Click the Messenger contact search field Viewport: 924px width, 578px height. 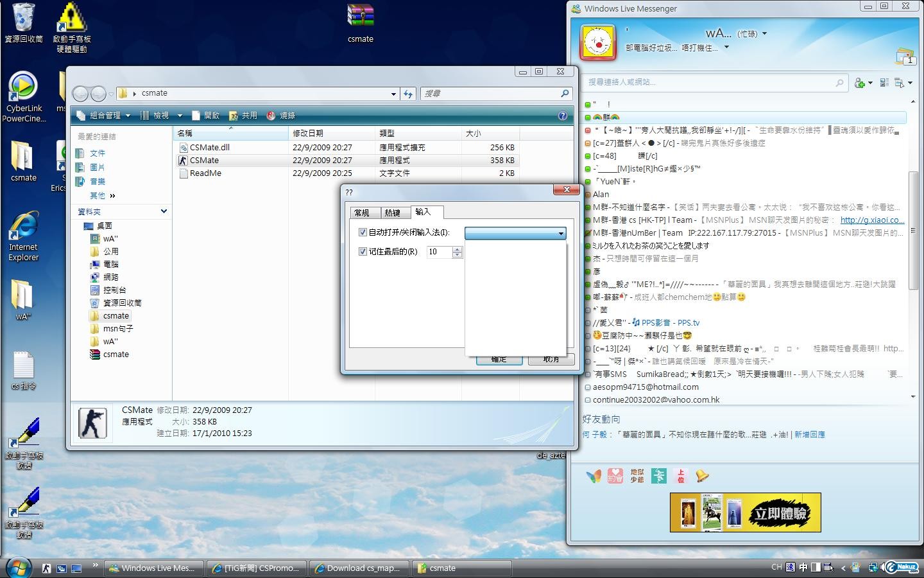pyautogui.click(x=709, y=82)
